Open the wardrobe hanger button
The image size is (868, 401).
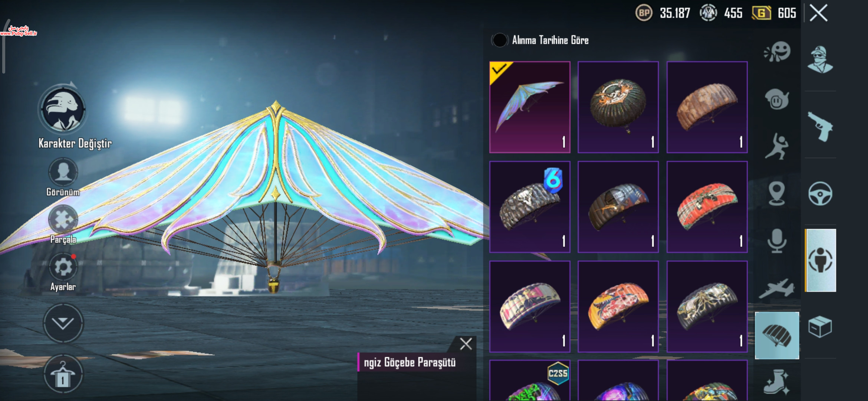[63, 374]
